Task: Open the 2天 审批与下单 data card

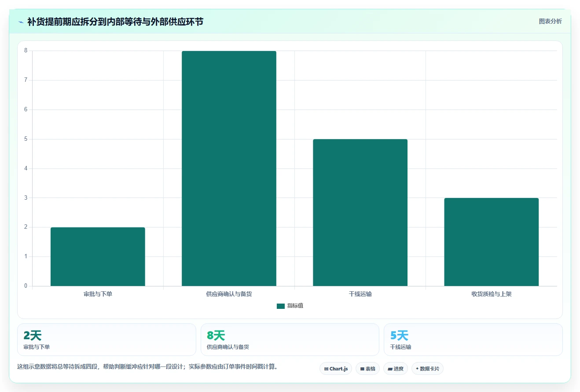Action: coord(106,340)
